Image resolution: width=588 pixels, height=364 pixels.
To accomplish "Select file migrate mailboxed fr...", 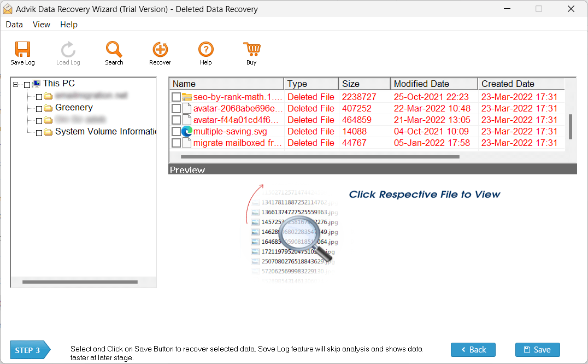I will pos(237,143).
